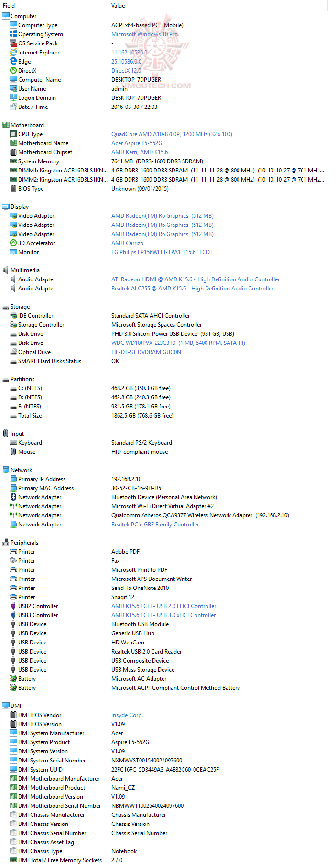The height and width of the screenshot is (868, 336).
Task: Open the QuadCore AMD A10-8700P link
Action: tap(172, 134)
